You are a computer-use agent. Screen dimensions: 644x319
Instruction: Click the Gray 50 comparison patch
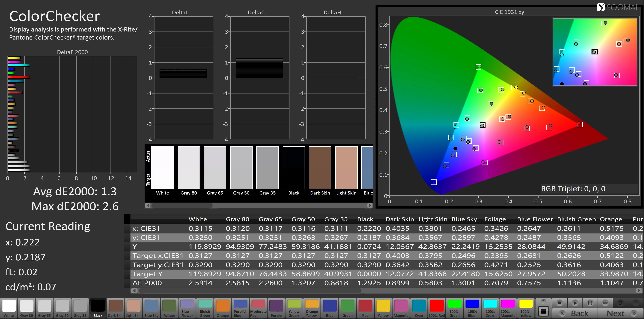tap(241, 168)
